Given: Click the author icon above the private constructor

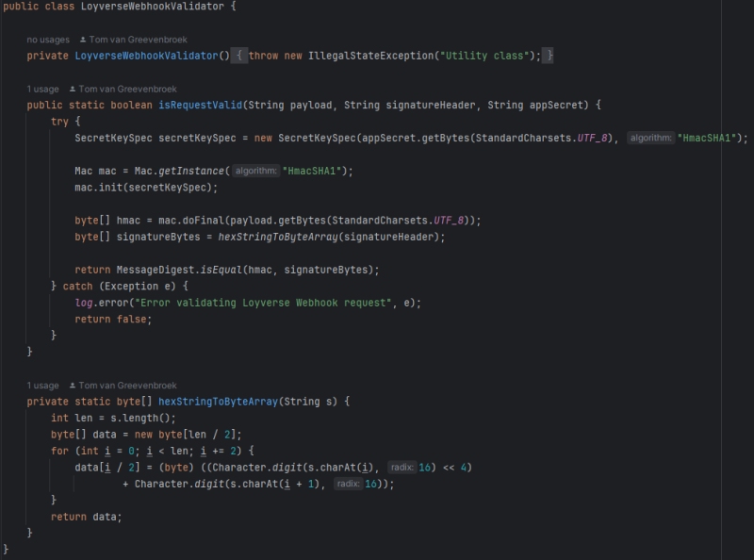Looking at the screenshot, I should 82,40.
